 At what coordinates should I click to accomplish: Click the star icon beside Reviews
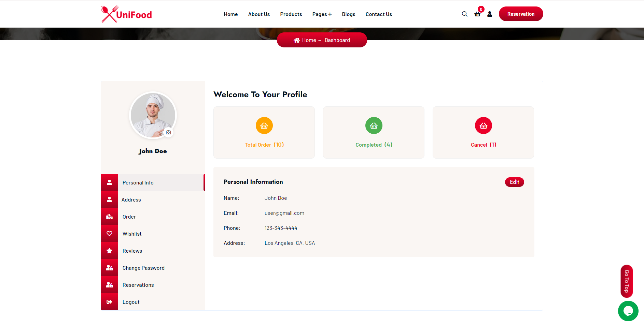pos(110,251)
